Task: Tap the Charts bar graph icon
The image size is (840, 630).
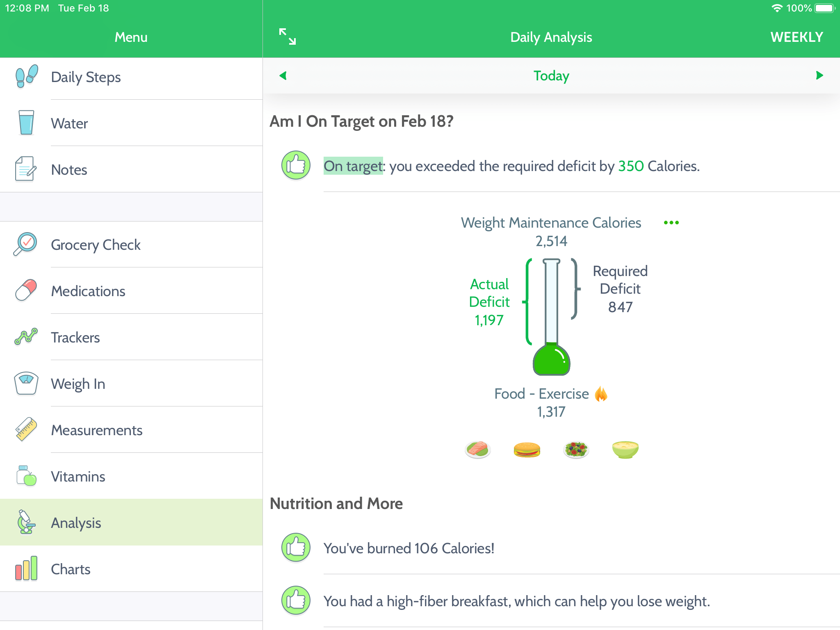Action: click(26, 569)
